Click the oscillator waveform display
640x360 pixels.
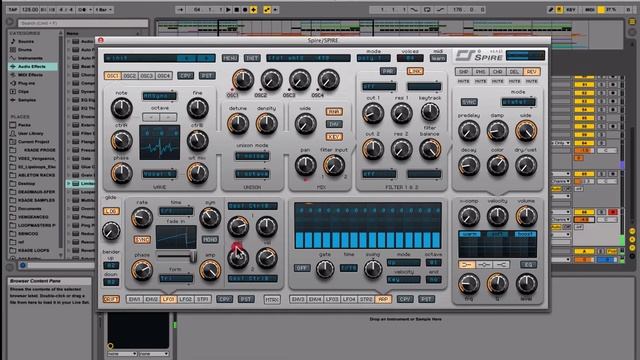tap(160, 142)
